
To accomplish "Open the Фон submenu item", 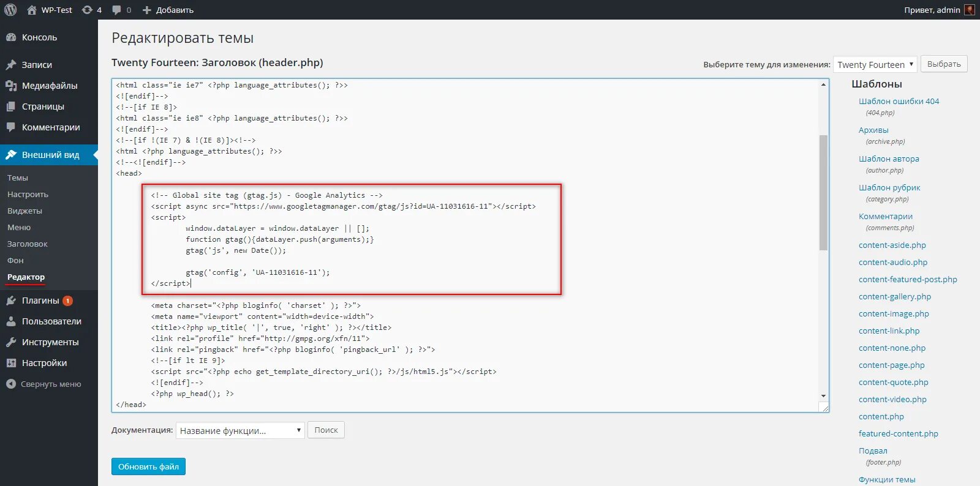I will pos(15,261).
